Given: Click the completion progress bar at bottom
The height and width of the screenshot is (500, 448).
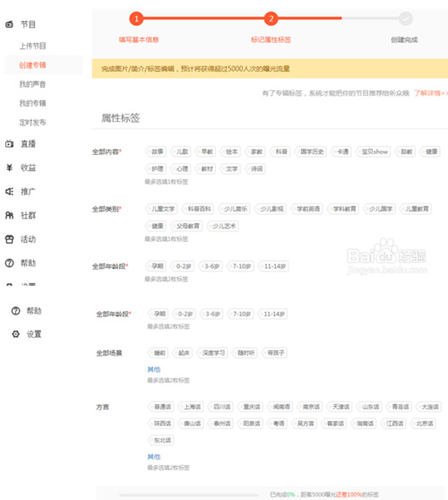Looking at the screenshot, I should (189, 495).
